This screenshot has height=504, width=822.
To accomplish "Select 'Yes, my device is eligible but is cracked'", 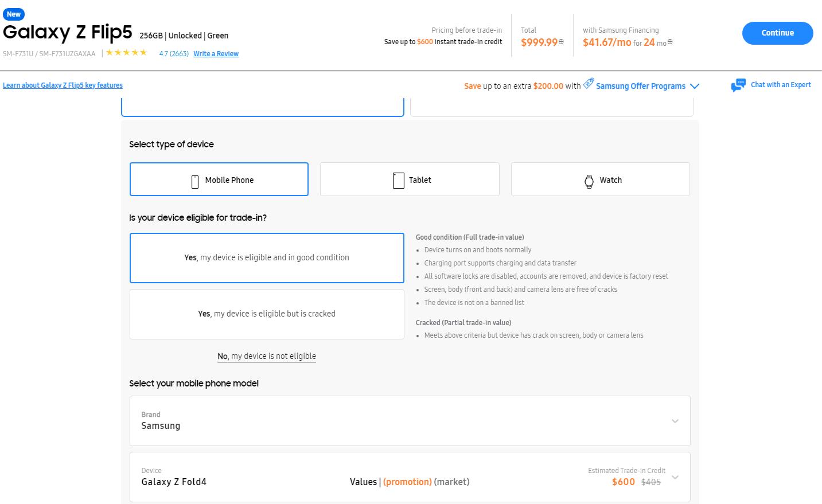I will coord(267,314).
